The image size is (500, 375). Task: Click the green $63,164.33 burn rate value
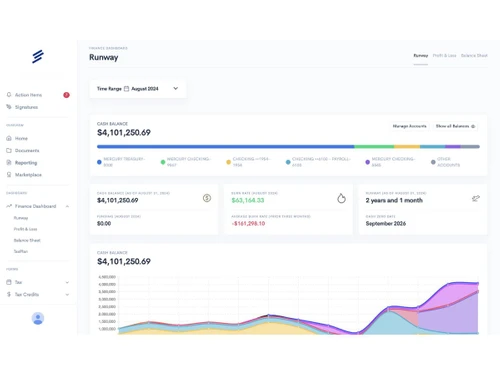pyautogui.click(x=248, y=200)
